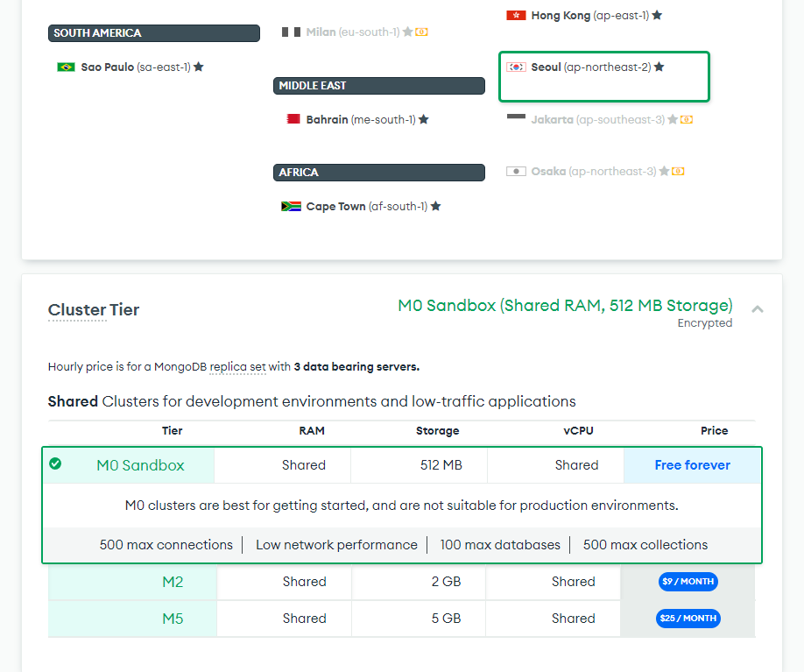Click the vCPU column header
Screen dimensions: 804x672
click(578, 431)
